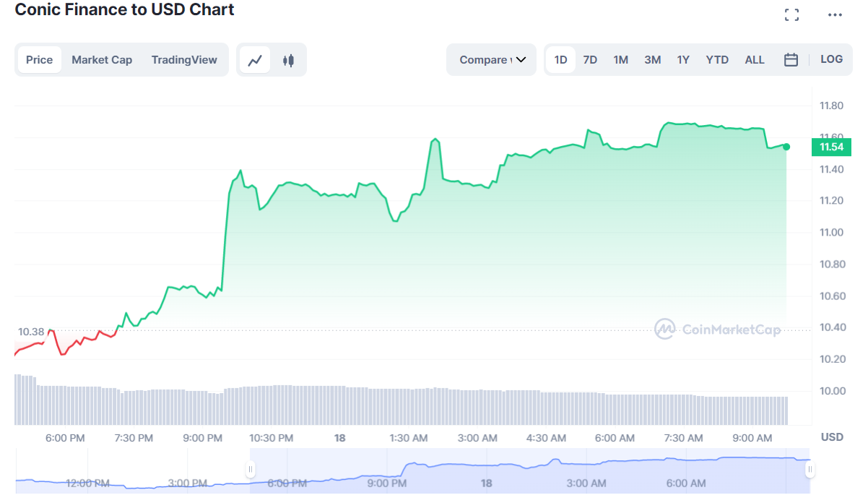Click the 12:00 PM label in range navigator
Screen dimensions: 868x503
[x=87, y=483]
